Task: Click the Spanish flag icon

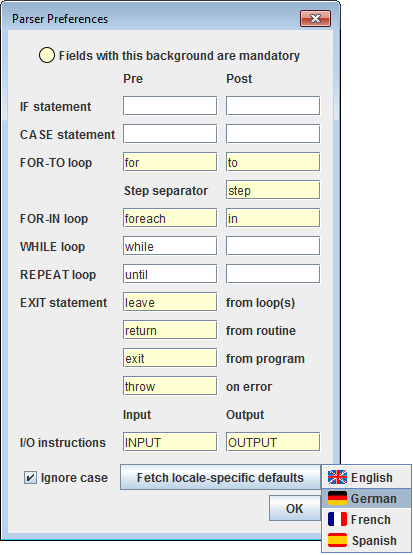Action: coord(337,540)
